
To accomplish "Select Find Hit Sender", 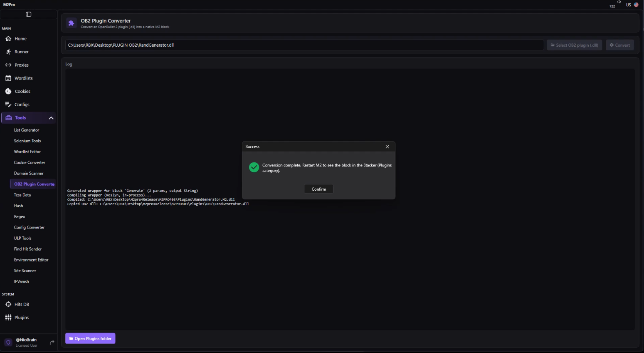I will click(28, 249).
